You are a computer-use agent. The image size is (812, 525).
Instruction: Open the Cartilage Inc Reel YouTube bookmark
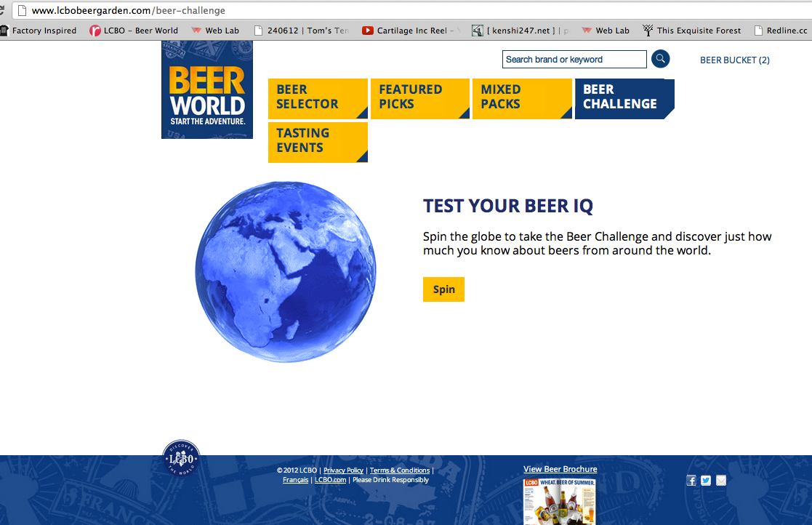click(x=411, y=31)
